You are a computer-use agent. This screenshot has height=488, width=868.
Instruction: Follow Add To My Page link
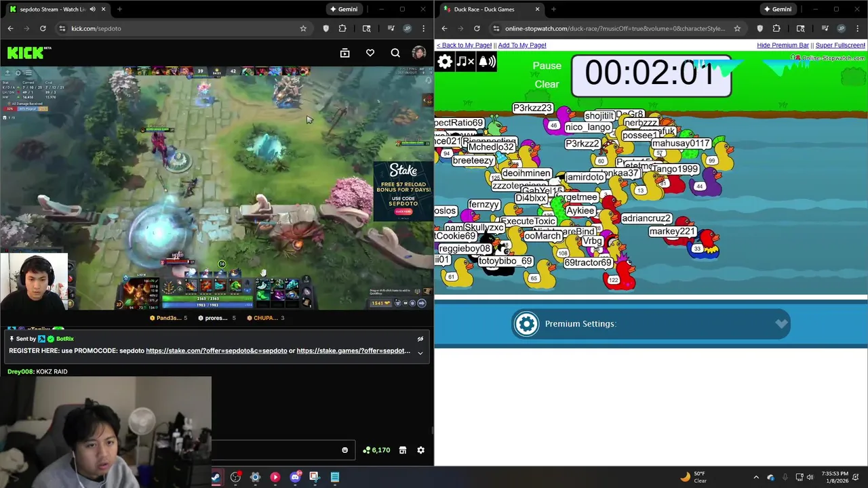522,45
